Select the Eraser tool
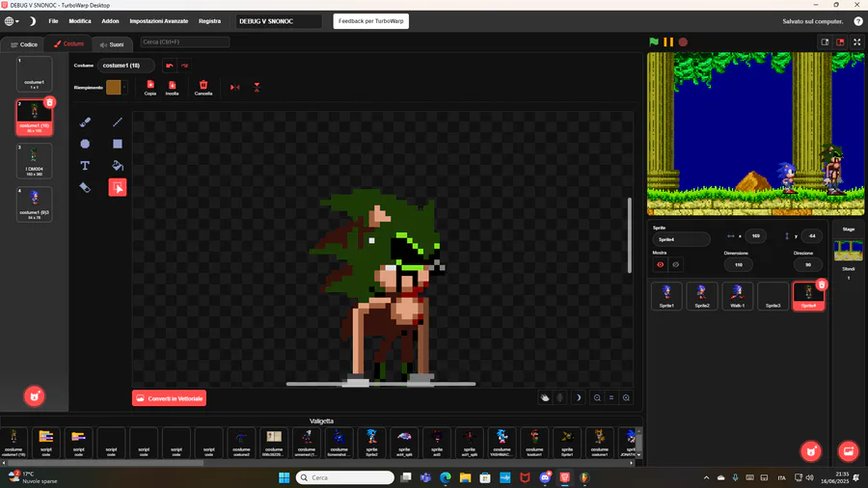The image size is (868, 488). point(85,187)
